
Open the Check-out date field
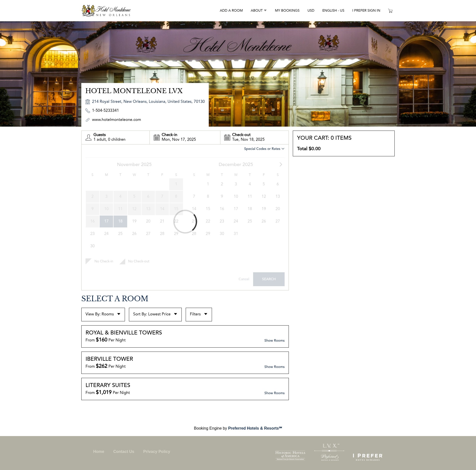coord(254,138)
